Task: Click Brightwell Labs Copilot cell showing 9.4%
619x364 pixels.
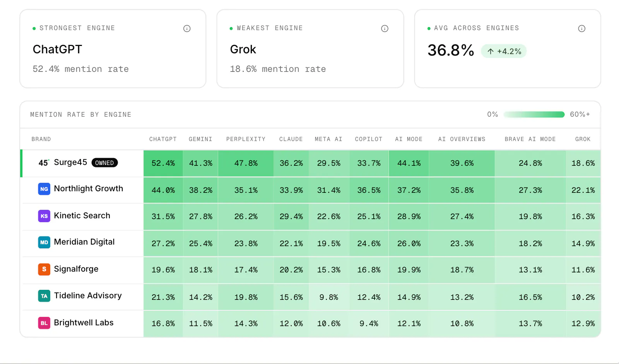Action: [369, 324]
